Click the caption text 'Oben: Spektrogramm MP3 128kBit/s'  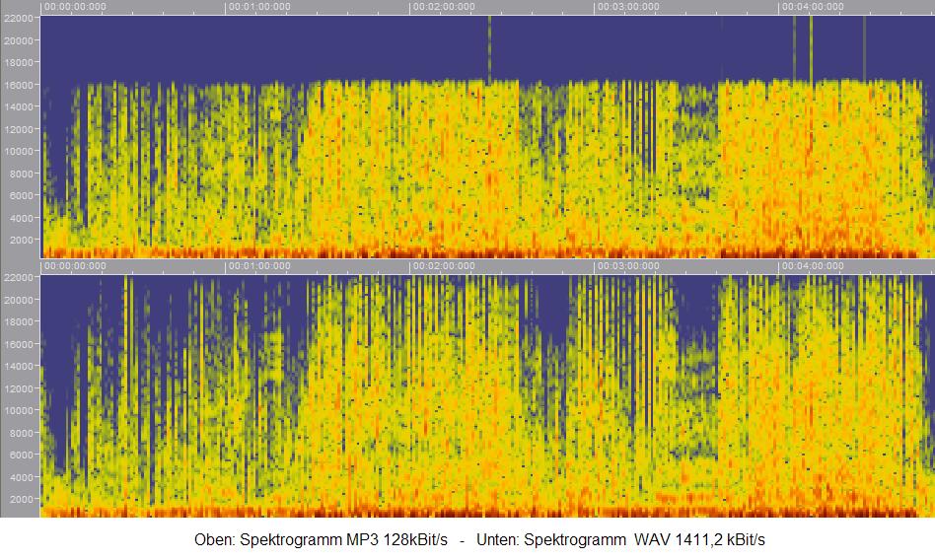click(321, 540)
